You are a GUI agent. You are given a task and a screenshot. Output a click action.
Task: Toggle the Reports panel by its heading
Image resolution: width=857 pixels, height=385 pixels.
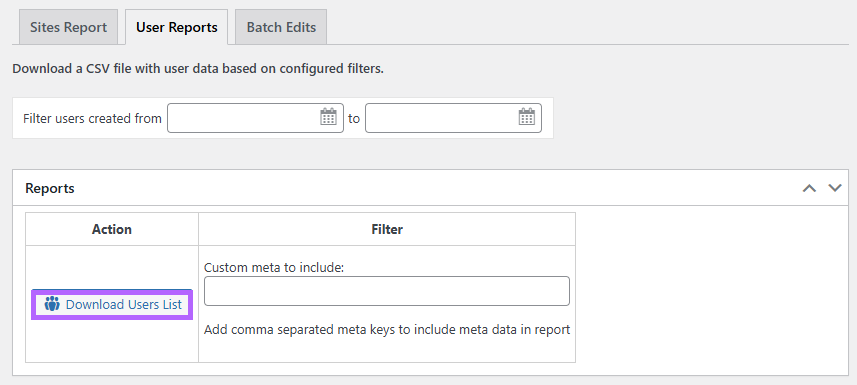[x=50, y=188]
